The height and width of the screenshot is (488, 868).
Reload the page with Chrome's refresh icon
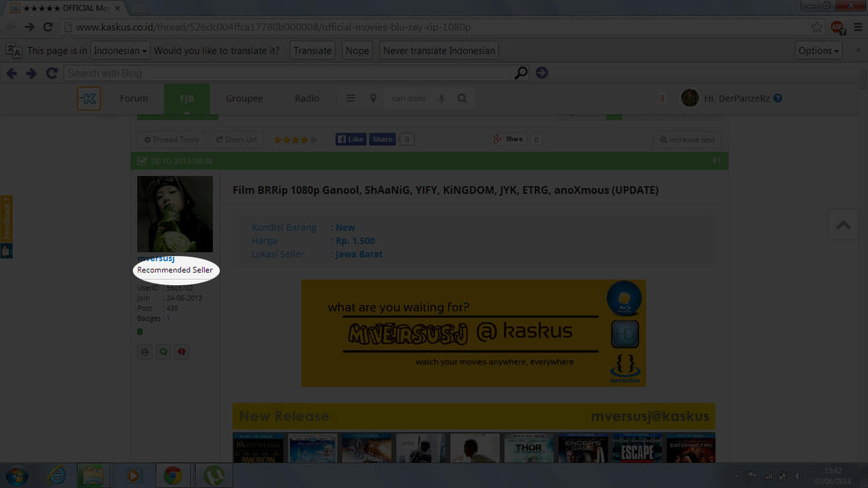click(x=47, y=27)
